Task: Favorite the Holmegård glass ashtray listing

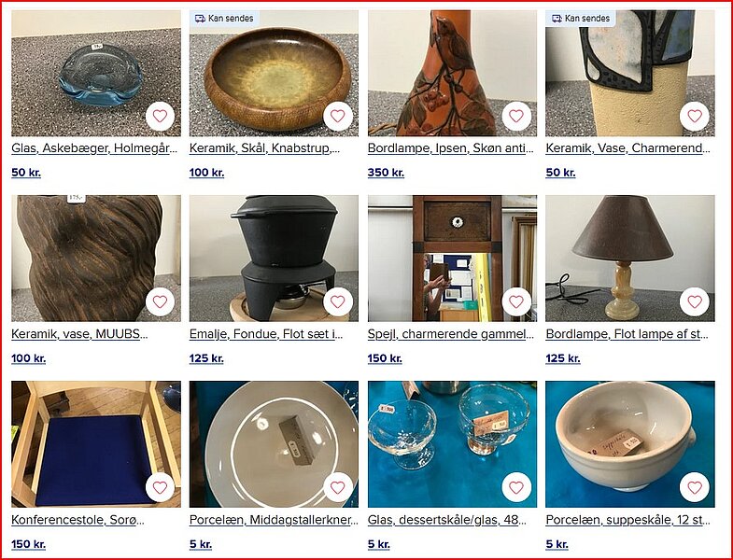Action: point(160,116)
